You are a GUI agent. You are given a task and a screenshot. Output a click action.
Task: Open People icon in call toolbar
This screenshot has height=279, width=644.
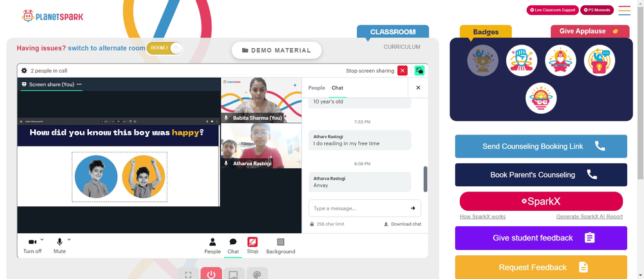[213, 246]
